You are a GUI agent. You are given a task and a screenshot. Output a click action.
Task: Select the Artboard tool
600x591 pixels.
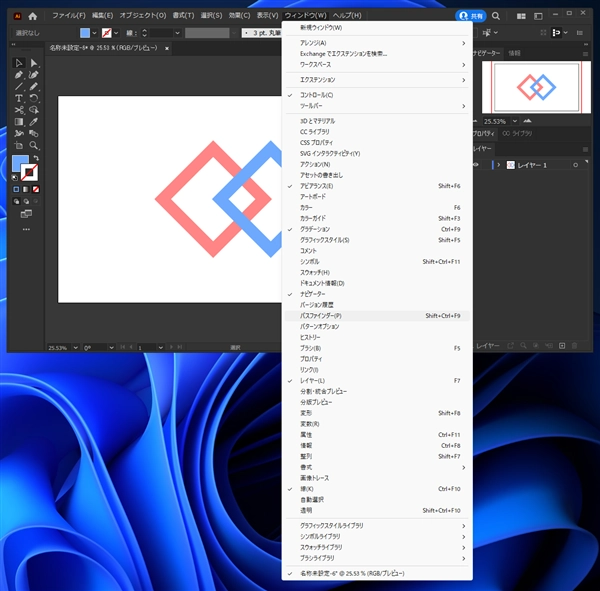[18, 145]
